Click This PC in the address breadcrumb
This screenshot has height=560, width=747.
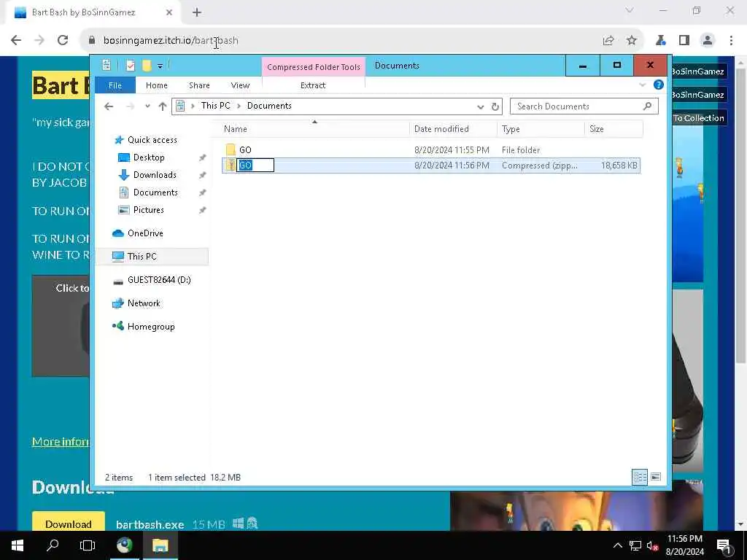click(215, 106)
